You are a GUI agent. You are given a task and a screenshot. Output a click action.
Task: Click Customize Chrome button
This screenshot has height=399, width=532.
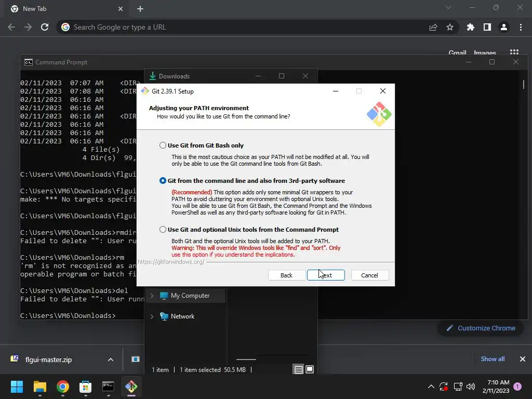pos(481,328)
